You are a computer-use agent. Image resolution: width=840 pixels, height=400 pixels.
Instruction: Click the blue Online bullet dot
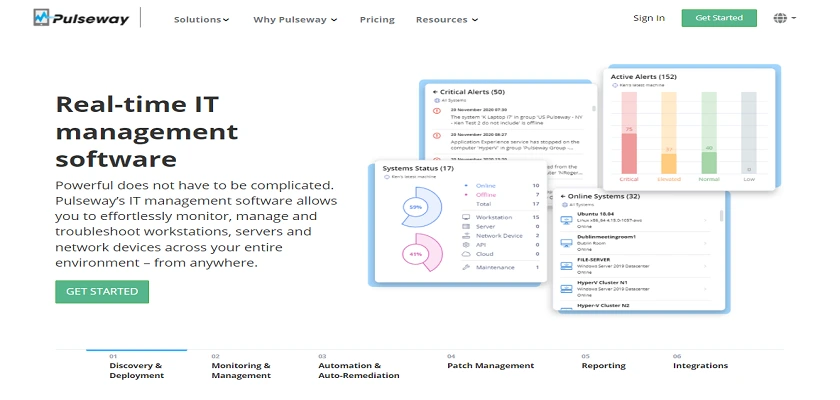[x=465, y=185]
